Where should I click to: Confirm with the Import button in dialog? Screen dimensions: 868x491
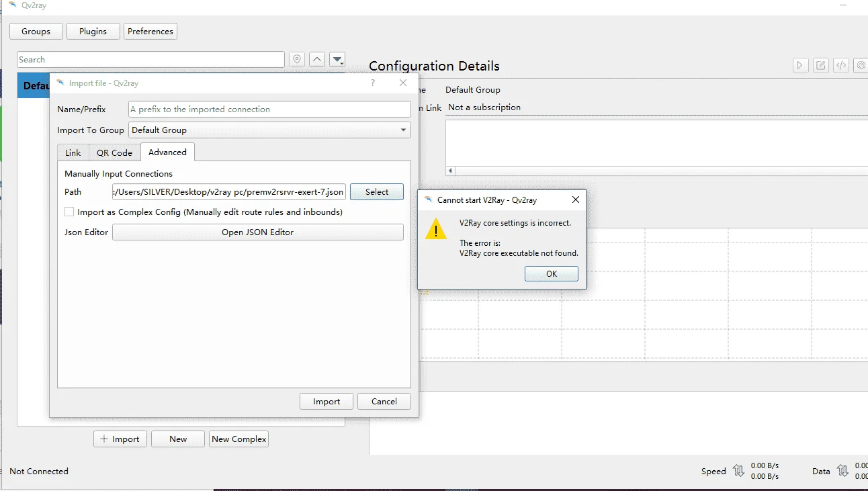(x=327, y=401)
